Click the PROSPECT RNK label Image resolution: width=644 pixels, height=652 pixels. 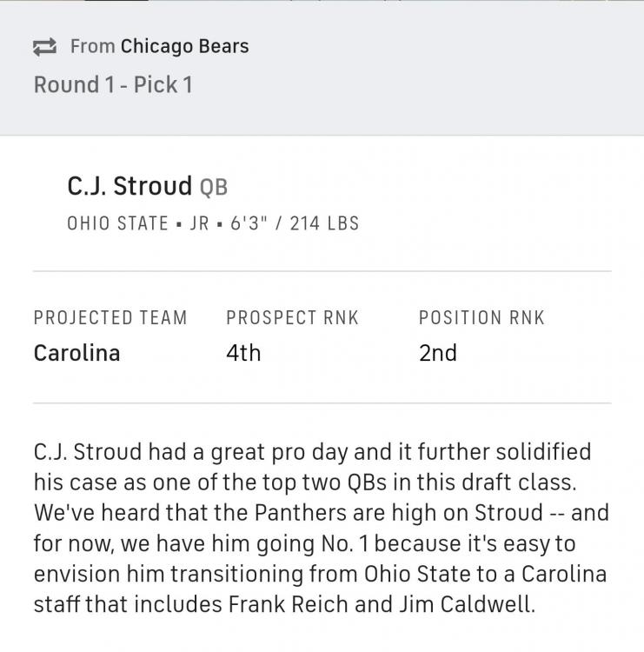(292, 318)
